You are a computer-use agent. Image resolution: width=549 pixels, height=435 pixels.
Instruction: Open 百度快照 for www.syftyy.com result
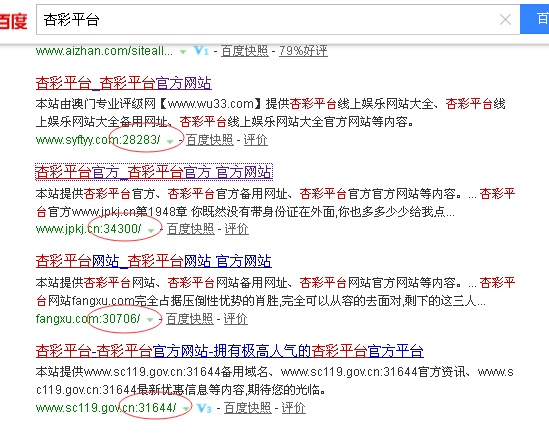tap(210, 140)
